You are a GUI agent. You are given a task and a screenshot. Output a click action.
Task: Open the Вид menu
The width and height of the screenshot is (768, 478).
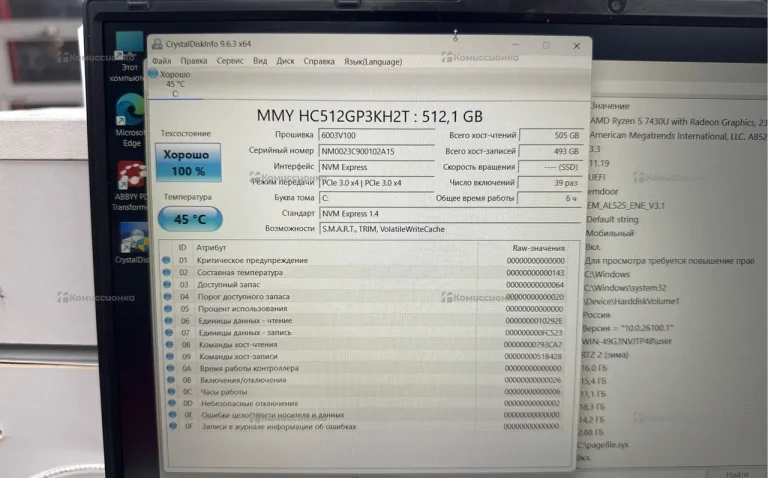[x=260, y=61]
